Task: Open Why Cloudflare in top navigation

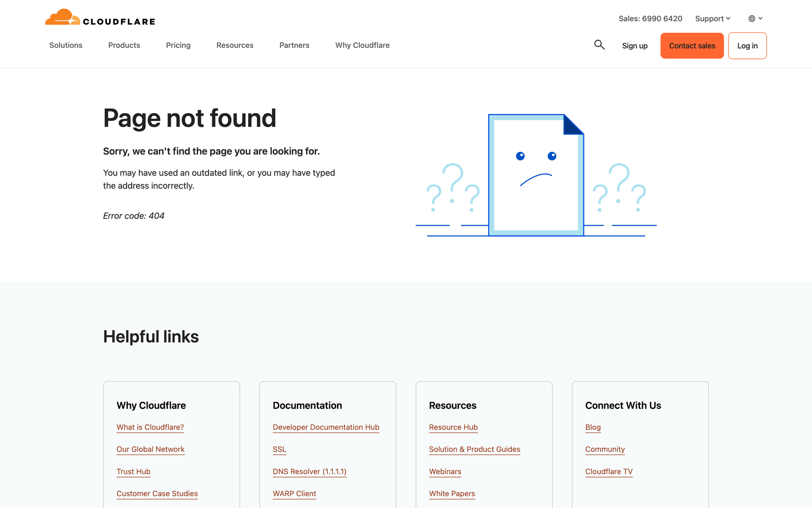Action: [362, 45]
